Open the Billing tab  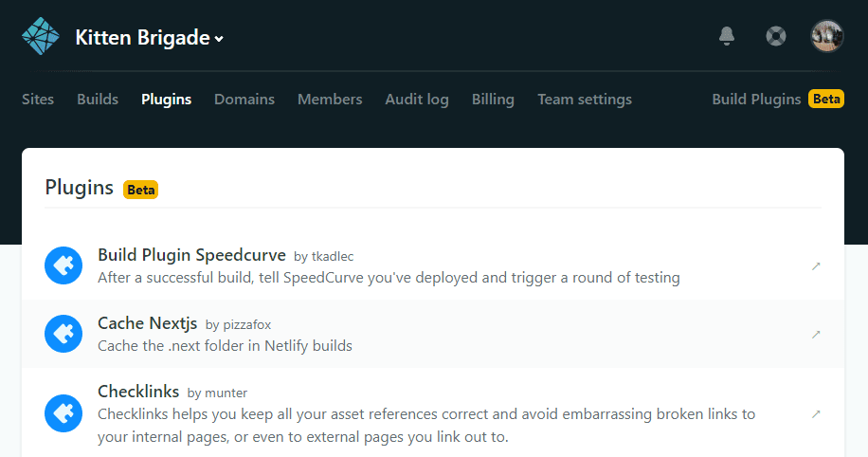pos(493,99)
